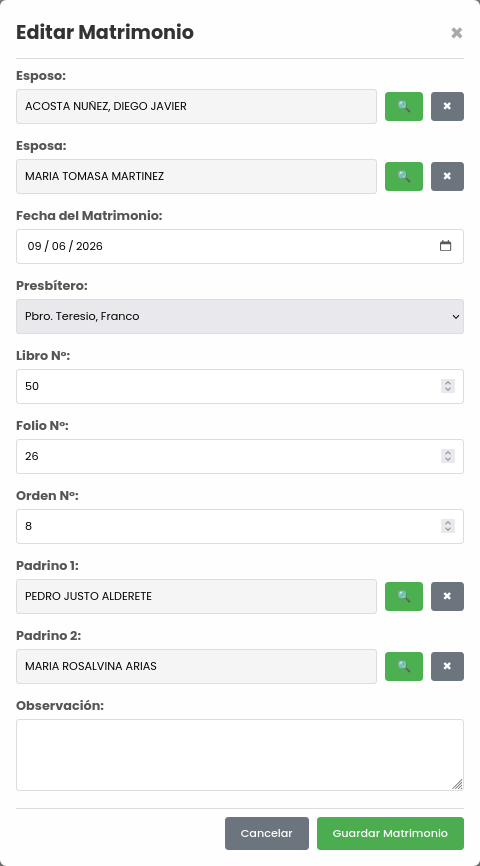The image size is (480, 866).
Task: Clear the Esposo field with X button
Action: [x=447, y=106]
